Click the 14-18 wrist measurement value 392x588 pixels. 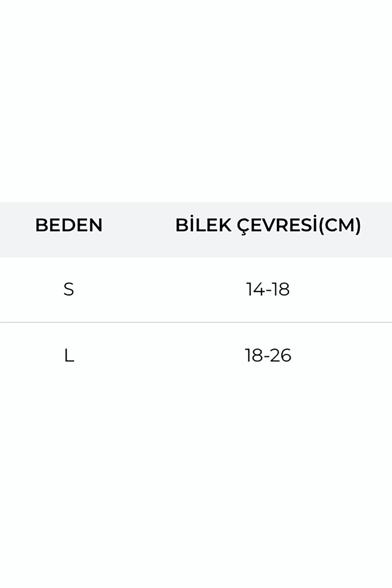coord(268,289)
